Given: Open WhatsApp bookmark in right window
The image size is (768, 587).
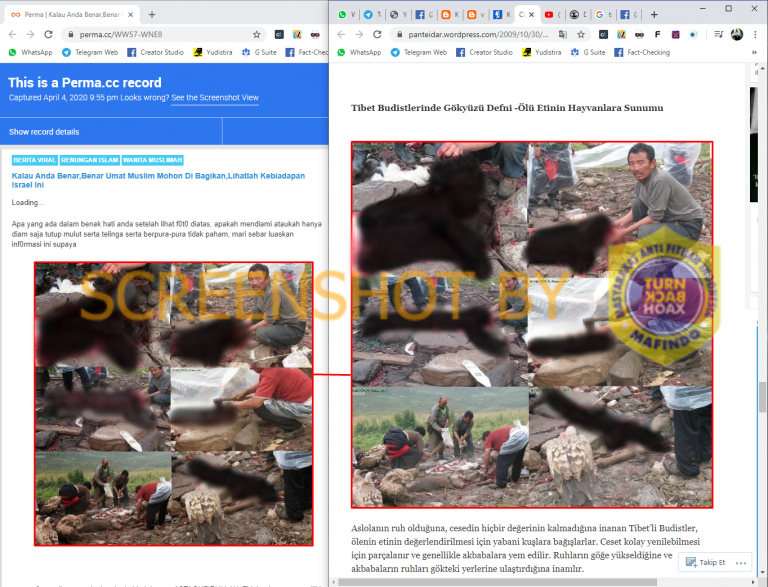Looking at the screenshot, I should [x=359, y=52].
